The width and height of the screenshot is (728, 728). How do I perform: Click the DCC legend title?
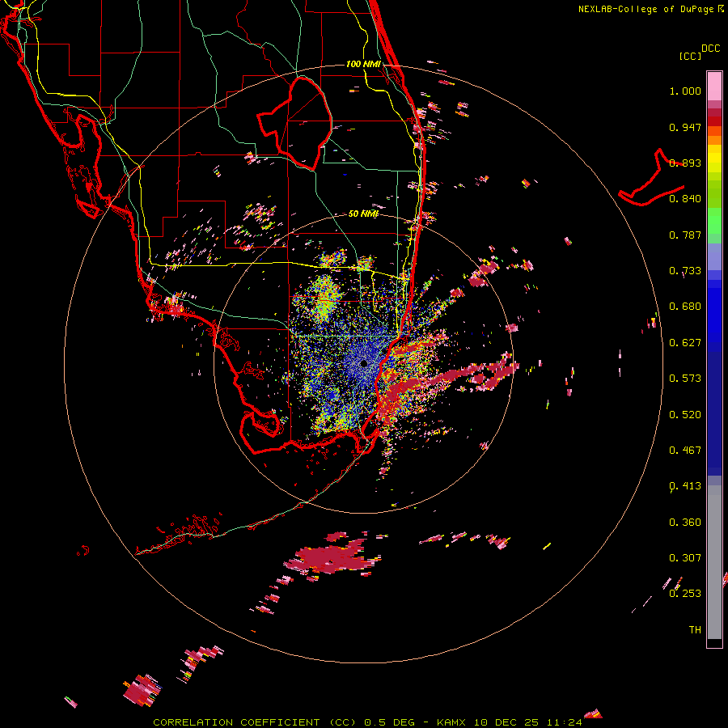pyautogui.click(x=710, y=49)
